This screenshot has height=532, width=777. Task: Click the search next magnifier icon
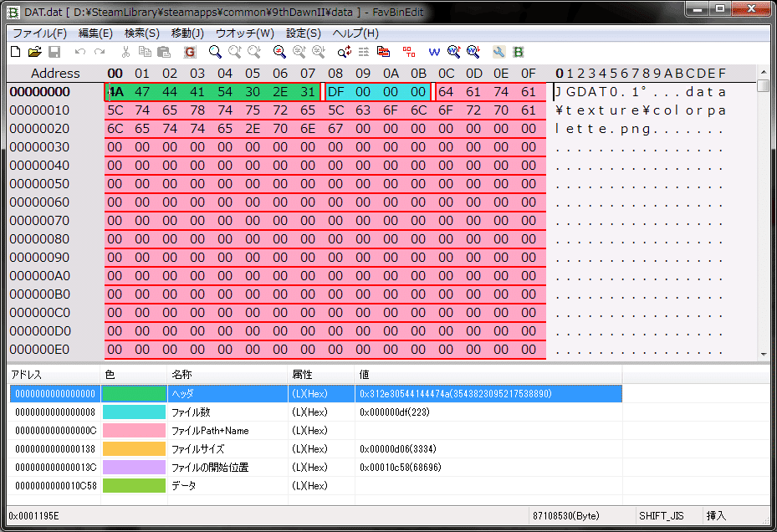pyautogui.click(x=254, y=52)
